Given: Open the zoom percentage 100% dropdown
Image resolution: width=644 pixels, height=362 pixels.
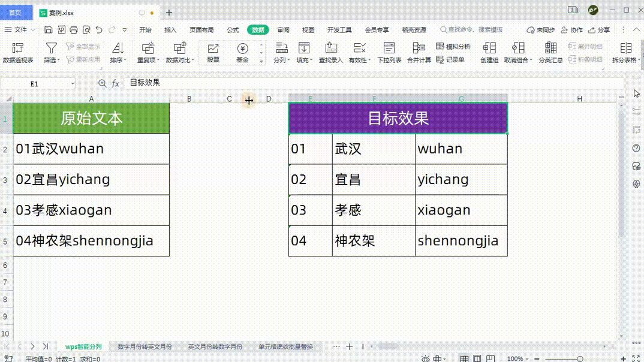Looking at the screenshot, I should [x=517, y=359].
